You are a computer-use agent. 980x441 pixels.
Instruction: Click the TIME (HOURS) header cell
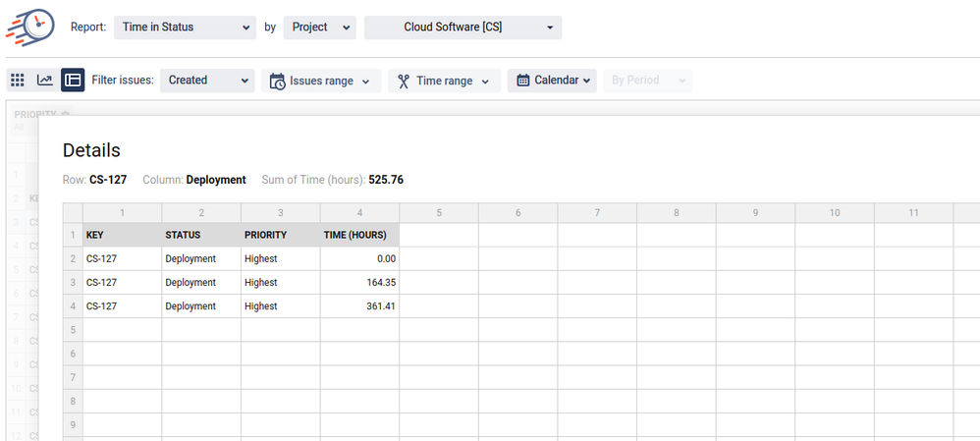[359, 236]
